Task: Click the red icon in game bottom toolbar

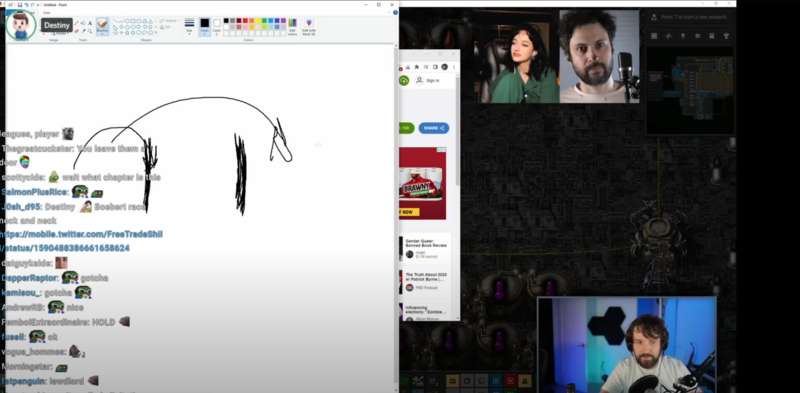Action: [x=511, y=381]
